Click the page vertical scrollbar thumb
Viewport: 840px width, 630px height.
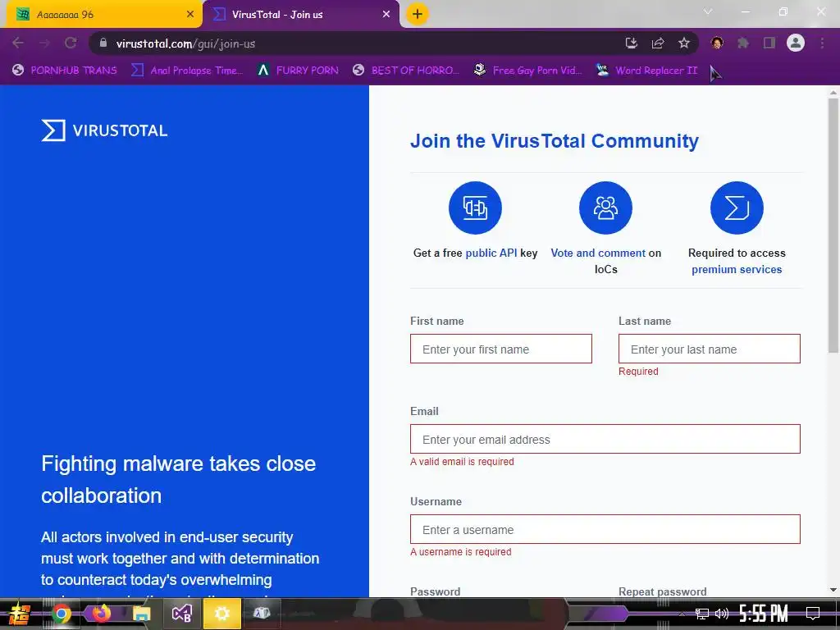point(833,225)
